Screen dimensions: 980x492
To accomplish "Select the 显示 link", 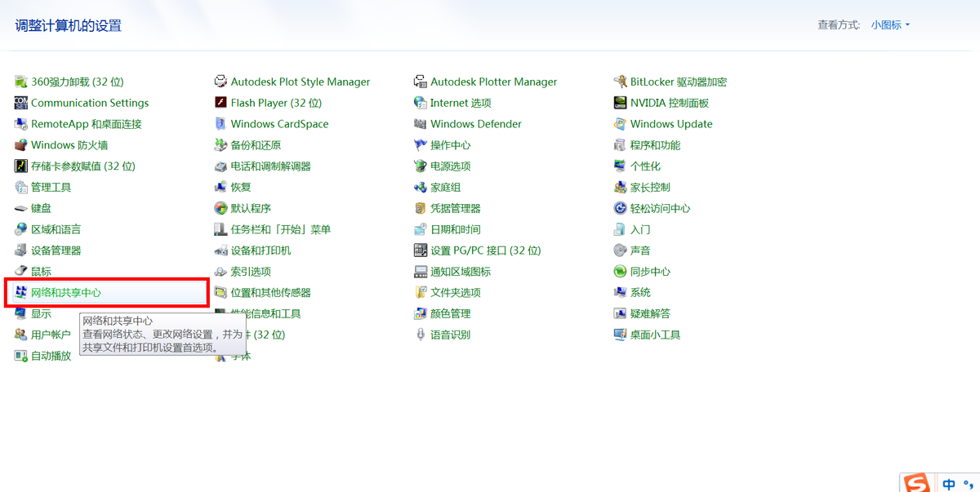I will coord(41,313).
